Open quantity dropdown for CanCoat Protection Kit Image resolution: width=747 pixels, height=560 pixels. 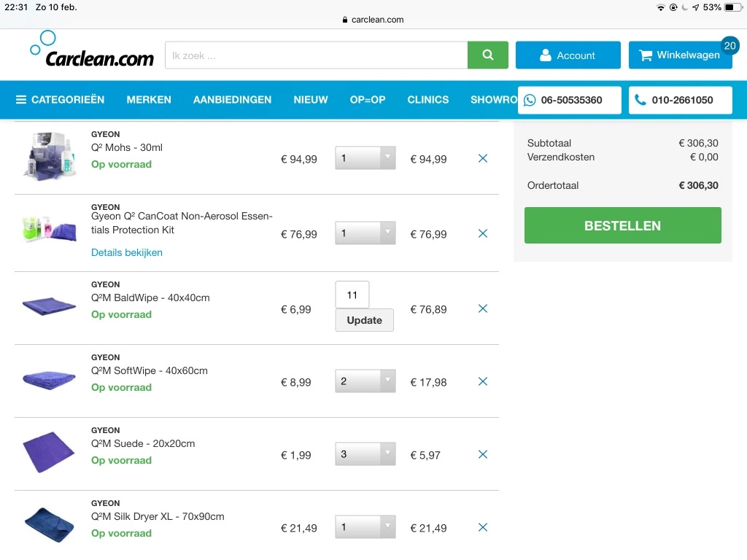365,233
